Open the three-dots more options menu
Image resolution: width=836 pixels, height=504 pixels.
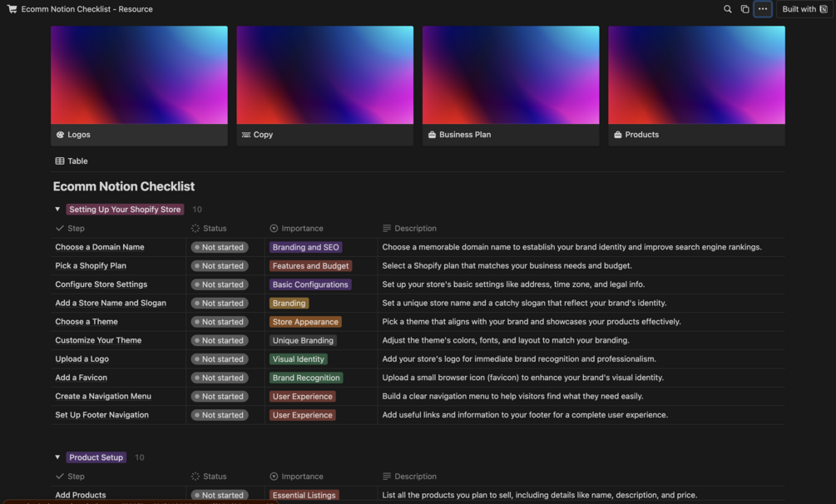pyautogui.click(x=763, y=9)
